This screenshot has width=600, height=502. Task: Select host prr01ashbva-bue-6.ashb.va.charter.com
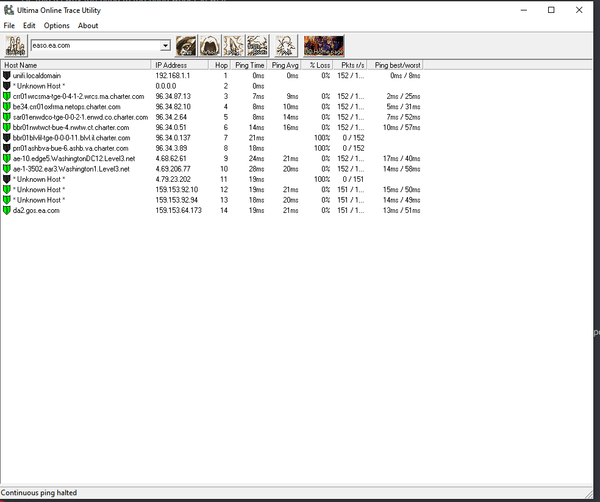(x=70, y=148)
